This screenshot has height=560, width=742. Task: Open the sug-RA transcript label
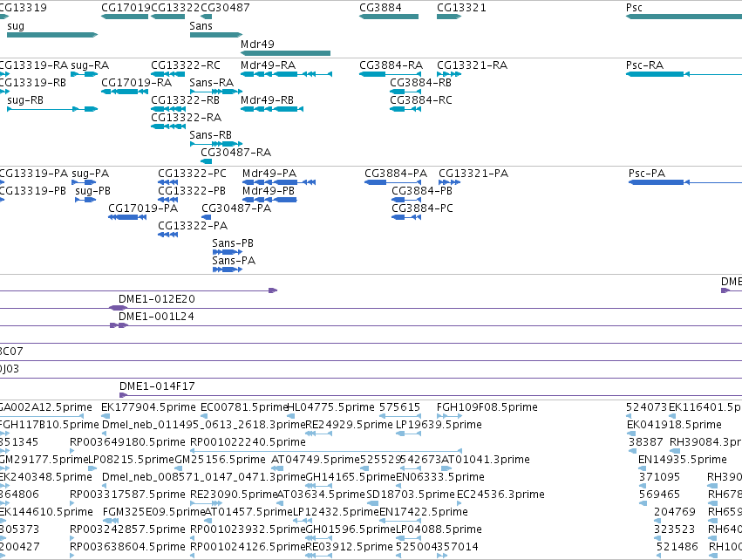pos(90,65)
